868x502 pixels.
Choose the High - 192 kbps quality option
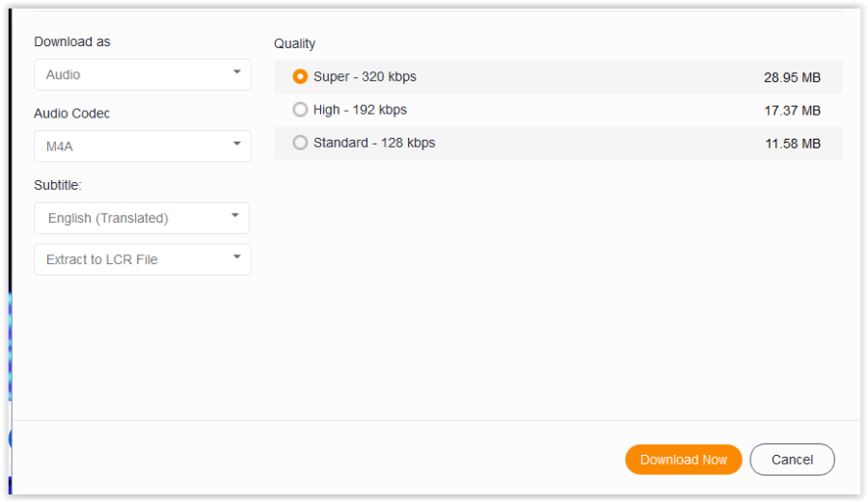300,110
